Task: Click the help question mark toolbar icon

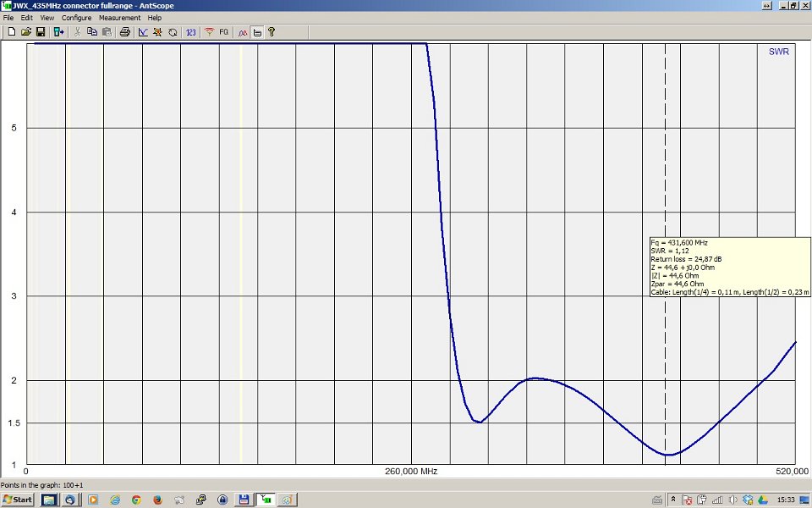Action: [272, 32]
